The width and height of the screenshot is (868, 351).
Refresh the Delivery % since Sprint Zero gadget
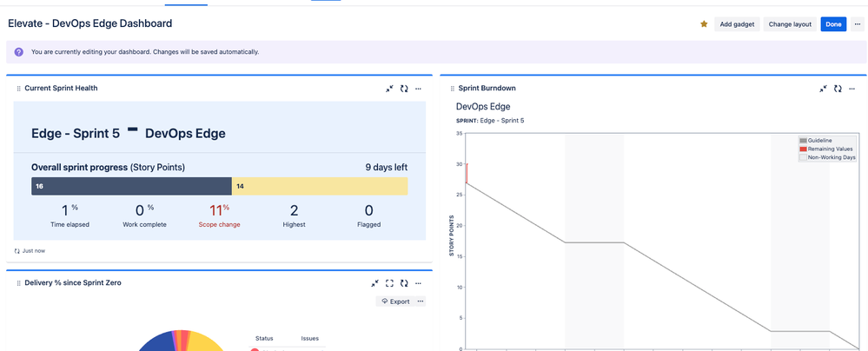[x=404, y=283]
